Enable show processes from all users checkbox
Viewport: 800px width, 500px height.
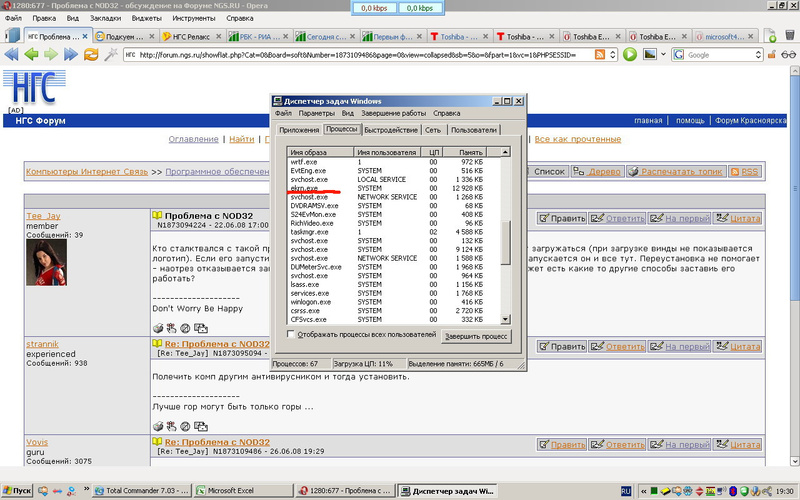click(291, 334)
